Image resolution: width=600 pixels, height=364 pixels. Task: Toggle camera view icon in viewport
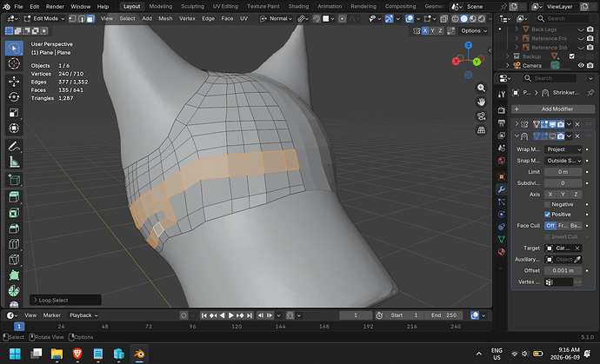[481, 116]
